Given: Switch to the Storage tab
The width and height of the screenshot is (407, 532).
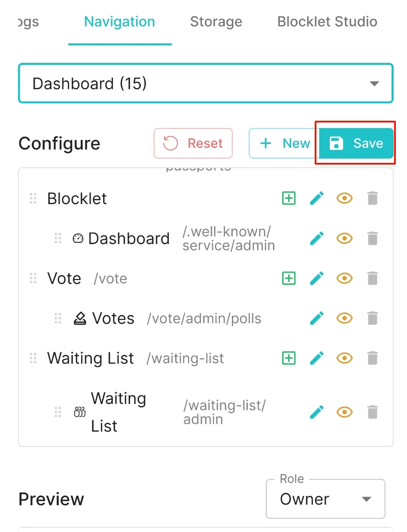Looking at the screenshot, I should [216, 21].
